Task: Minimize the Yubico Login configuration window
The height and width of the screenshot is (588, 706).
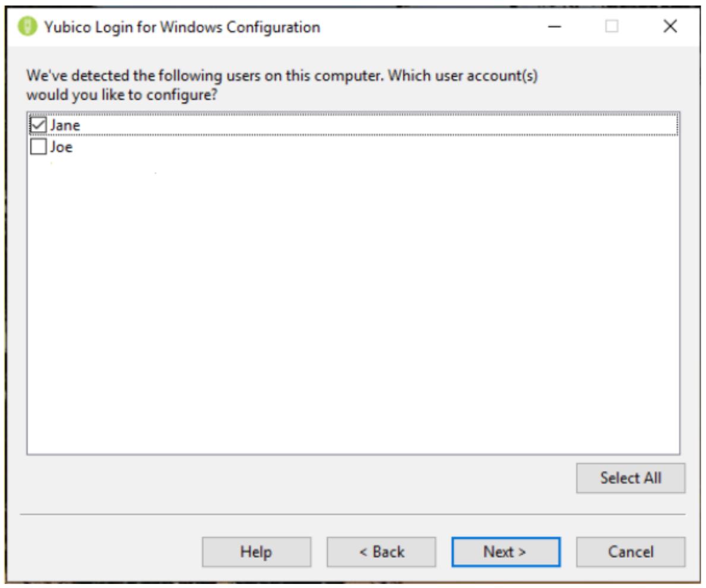Action: [555, 27]
